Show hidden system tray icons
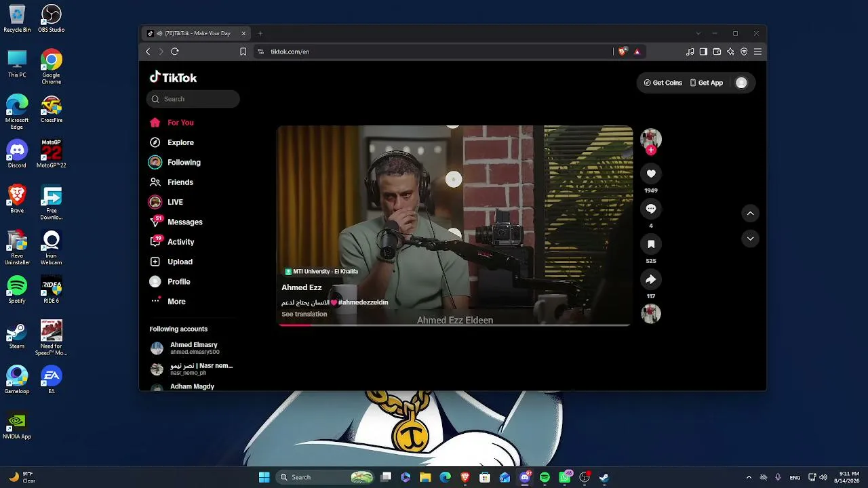 click(749, 477)
